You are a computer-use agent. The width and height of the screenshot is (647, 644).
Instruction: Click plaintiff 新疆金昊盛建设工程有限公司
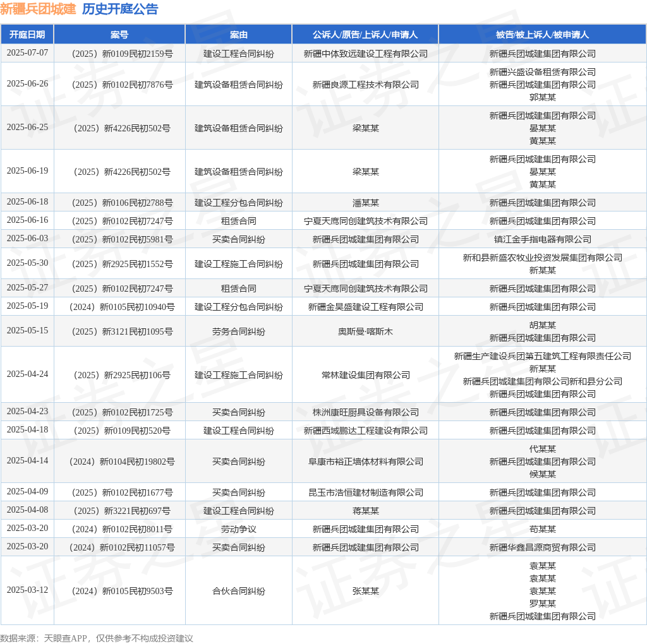click(365, 307)
